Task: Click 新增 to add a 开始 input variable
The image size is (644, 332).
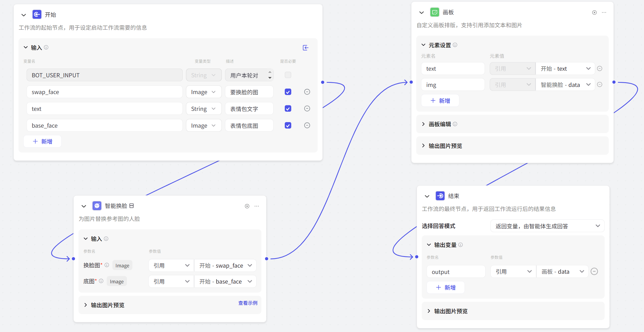Action: [x=43, y=141]
